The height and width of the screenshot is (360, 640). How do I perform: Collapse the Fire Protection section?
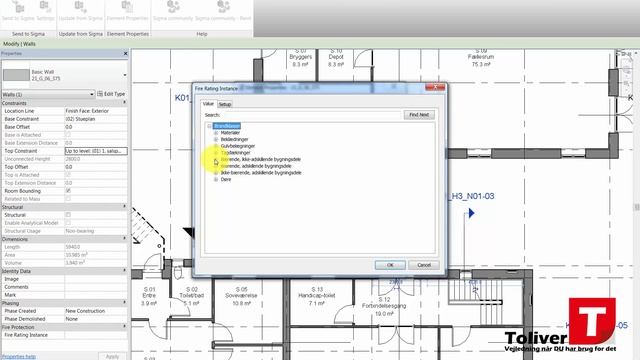tap(124, 327)
